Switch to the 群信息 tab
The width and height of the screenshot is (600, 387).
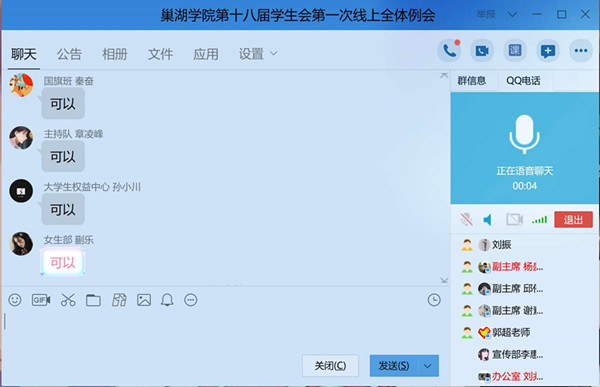point(472,81)
